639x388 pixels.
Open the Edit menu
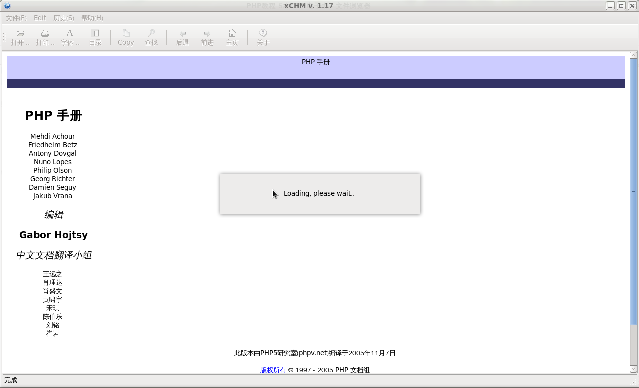click(40, 18)
